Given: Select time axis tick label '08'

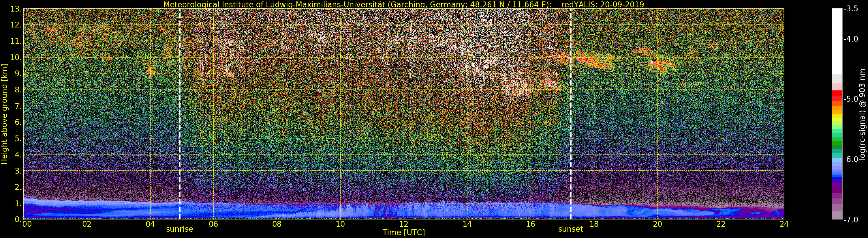Looking at the screenshot, I should pos(277,224).
